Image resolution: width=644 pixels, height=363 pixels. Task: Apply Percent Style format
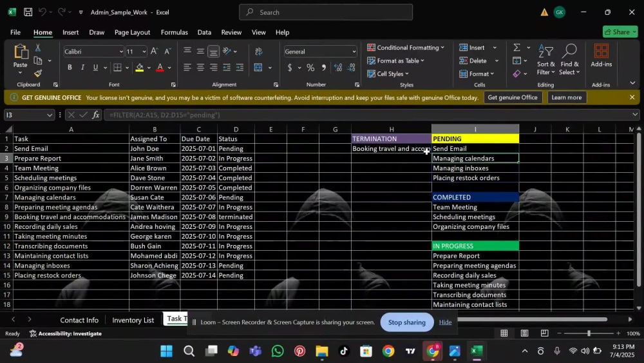(x=310, y=68)
